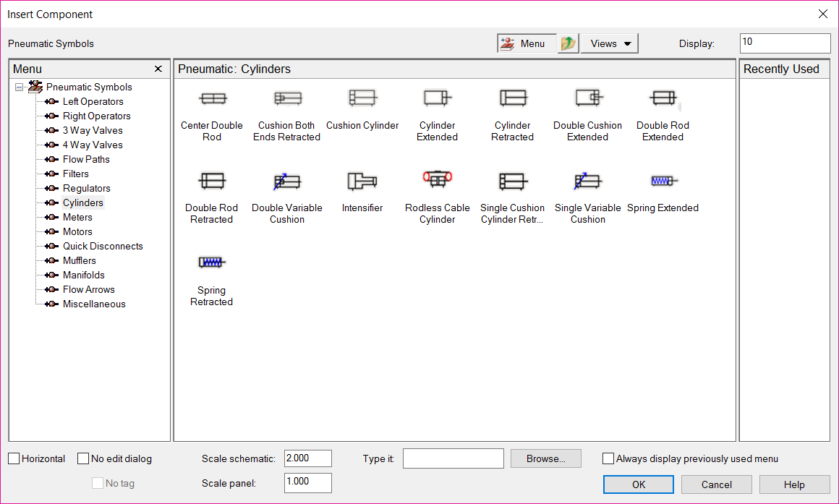Close the Menu panel with X
The image size is (839, 504).
click(x=158, y=69)
